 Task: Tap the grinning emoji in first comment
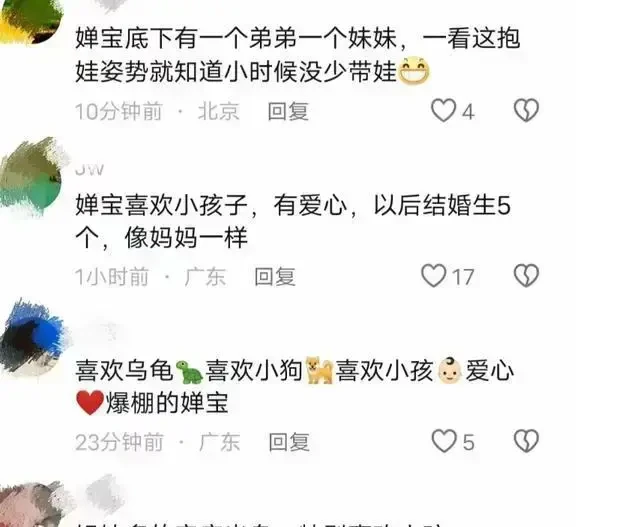pyautogui.click(x=413, y=71)
